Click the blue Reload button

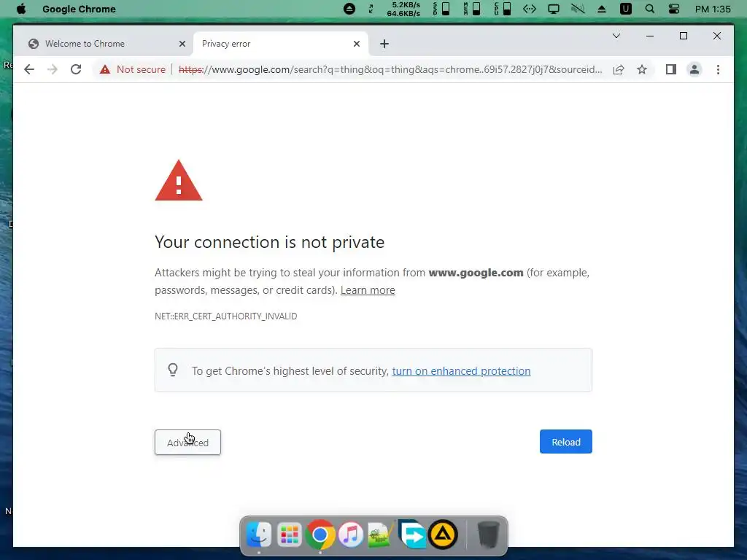(566, 442)
